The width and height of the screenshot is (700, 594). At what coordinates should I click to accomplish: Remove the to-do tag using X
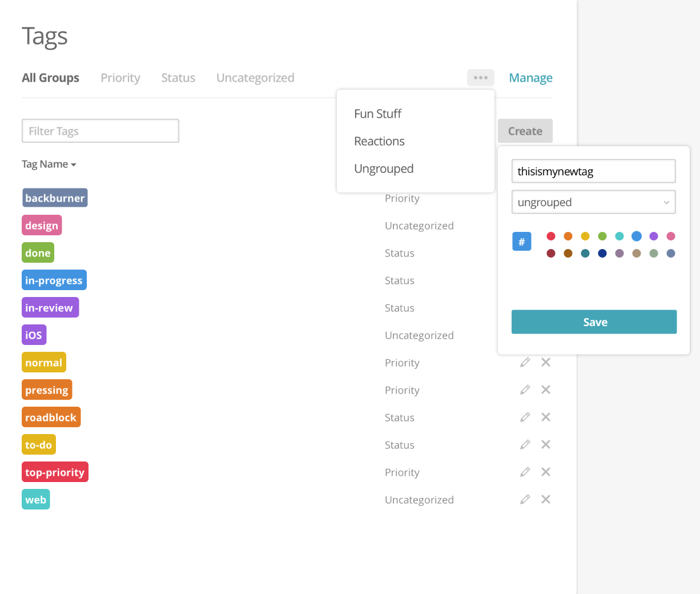tap(546, 444)
